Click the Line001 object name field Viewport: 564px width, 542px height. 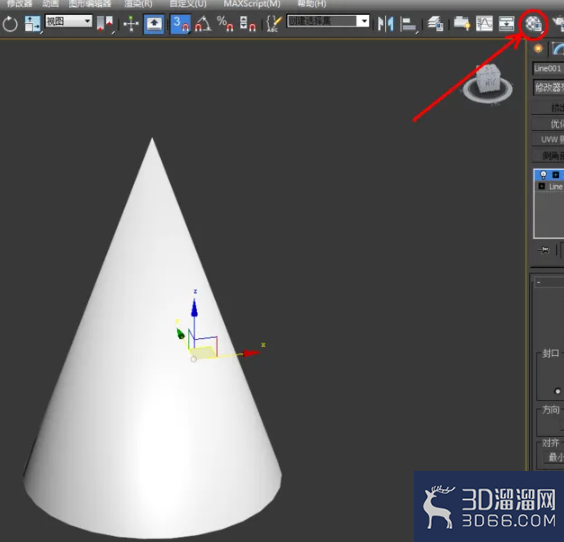(x=548, y=68)
